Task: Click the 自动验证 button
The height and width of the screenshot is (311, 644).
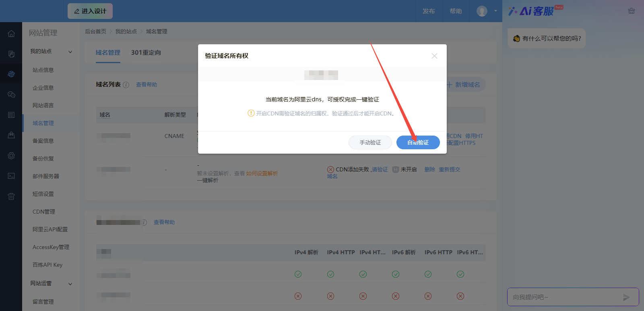Action: pyautogui.click(x=418, y=142)
